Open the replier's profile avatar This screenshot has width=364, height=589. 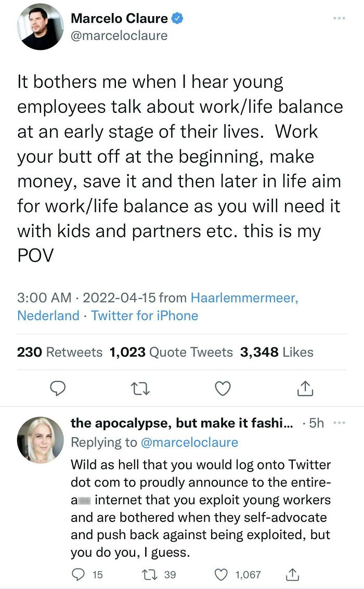pos(40,439)
